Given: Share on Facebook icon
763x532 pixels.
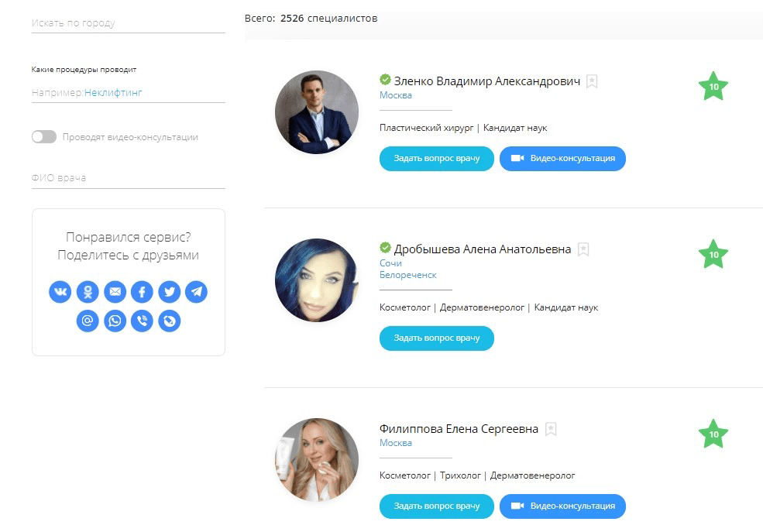Looking at the screenshot, I should coord(142,292).
